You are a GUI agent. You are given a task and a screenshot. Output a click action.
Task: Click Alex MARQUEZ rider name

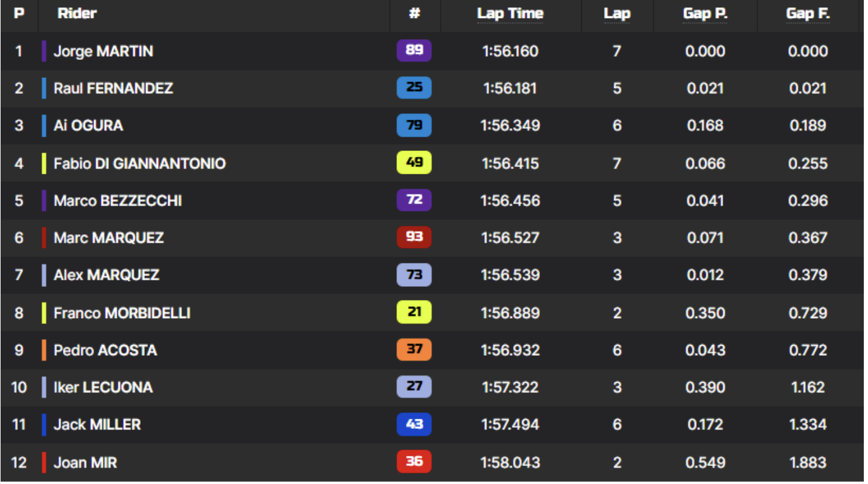107,275
